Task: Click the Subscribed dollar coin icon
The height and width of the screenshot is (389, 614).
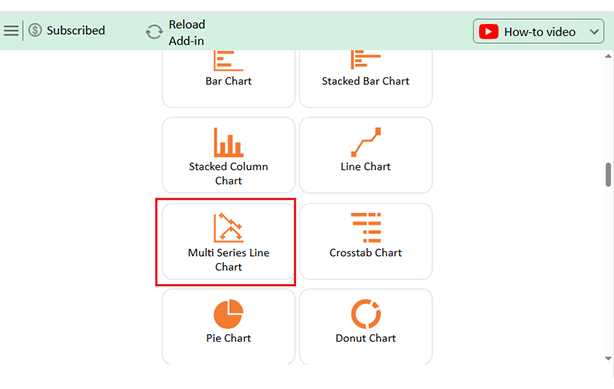Action: [x=35, y=30]
